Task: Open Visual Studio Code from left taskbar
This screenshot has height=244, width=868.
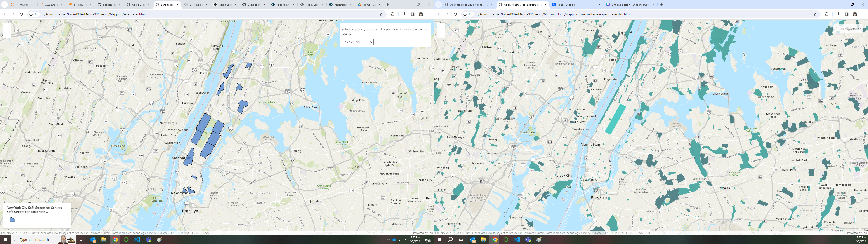Action: click(137, 240)
